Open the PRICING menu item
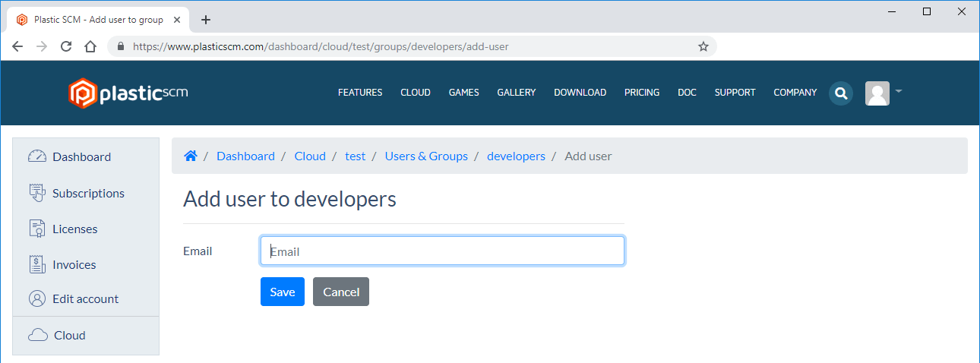This screenshot has height=363, width=980. (x=642, y=93)
